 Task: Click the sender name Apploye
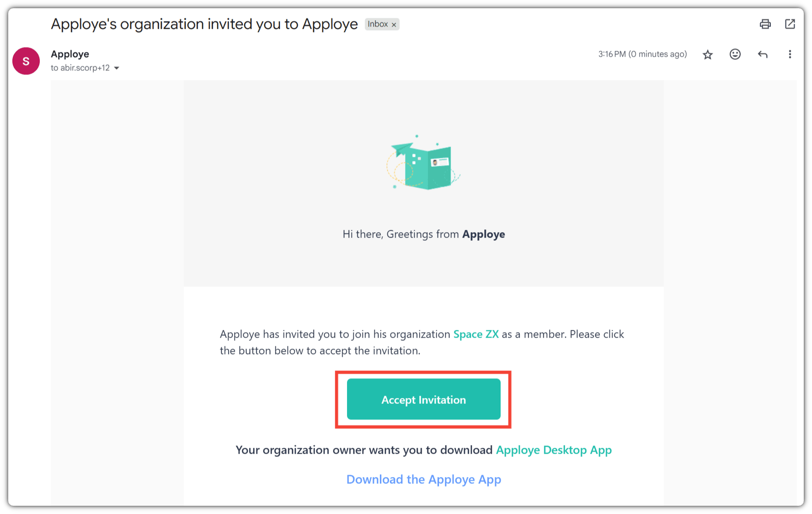click(x=70, y=54)
